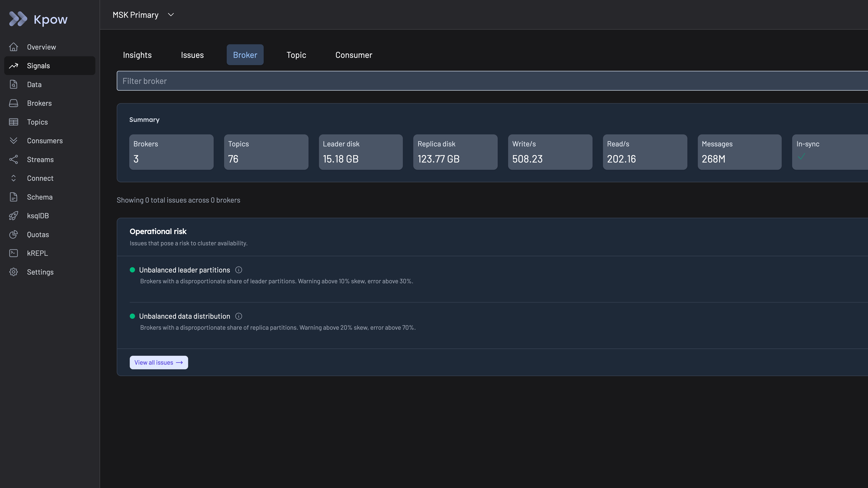
Task: Select the Broker tab
Action: 245,55
